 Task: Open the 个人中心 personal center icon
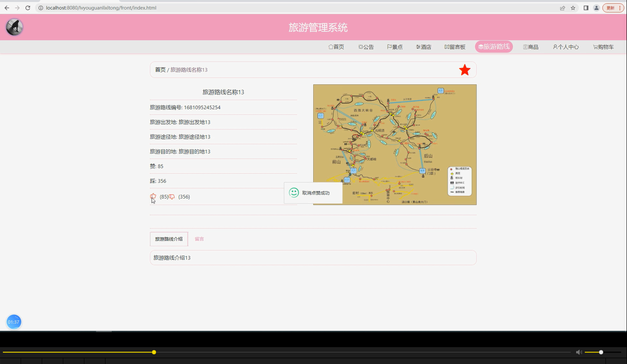pyautogui.click(x=555, y=47)
